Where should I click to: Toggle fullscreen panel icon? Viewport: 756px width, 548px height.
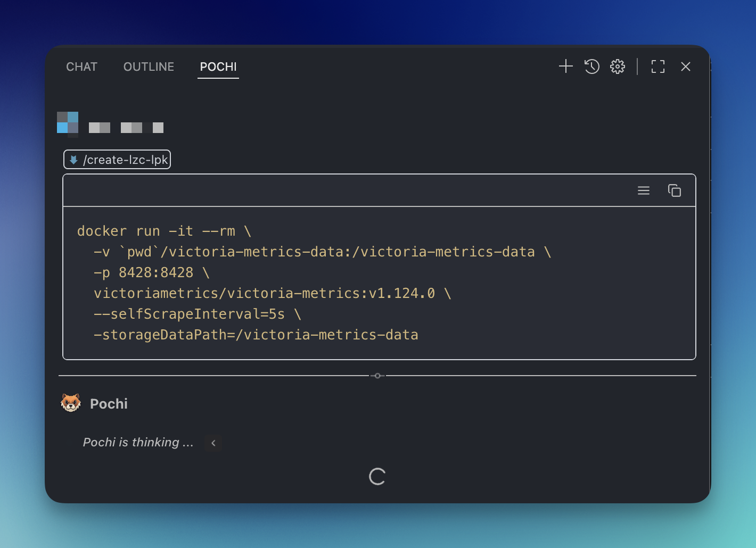click(658, 67)
